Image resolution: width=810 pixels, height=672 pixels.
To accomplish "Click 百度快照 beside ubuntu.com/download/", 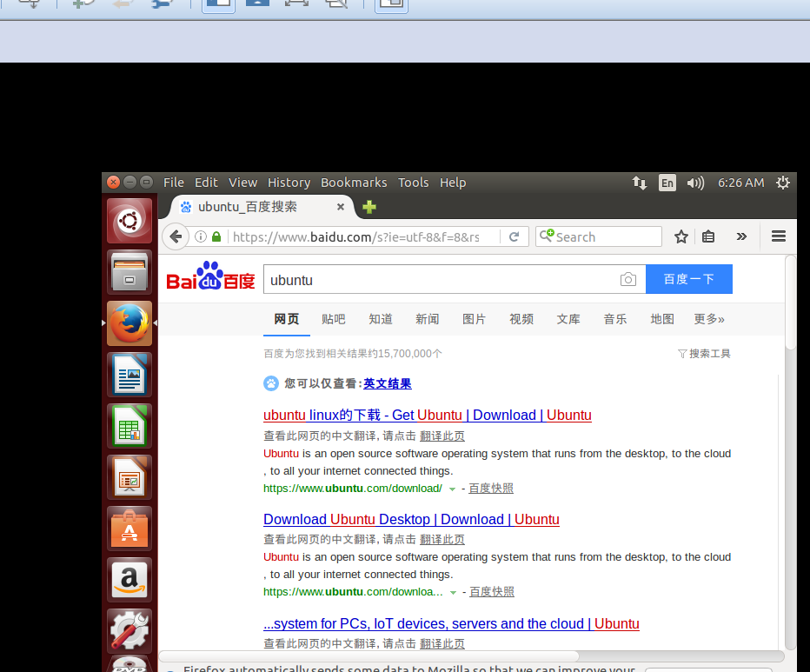I will click(491, 488).
